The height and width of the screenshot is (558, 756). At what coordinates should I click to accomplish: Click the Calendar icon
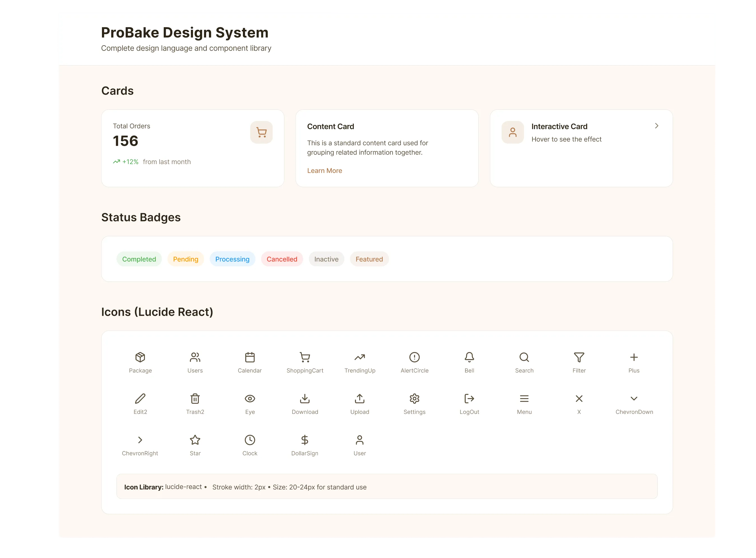(250, 357)
